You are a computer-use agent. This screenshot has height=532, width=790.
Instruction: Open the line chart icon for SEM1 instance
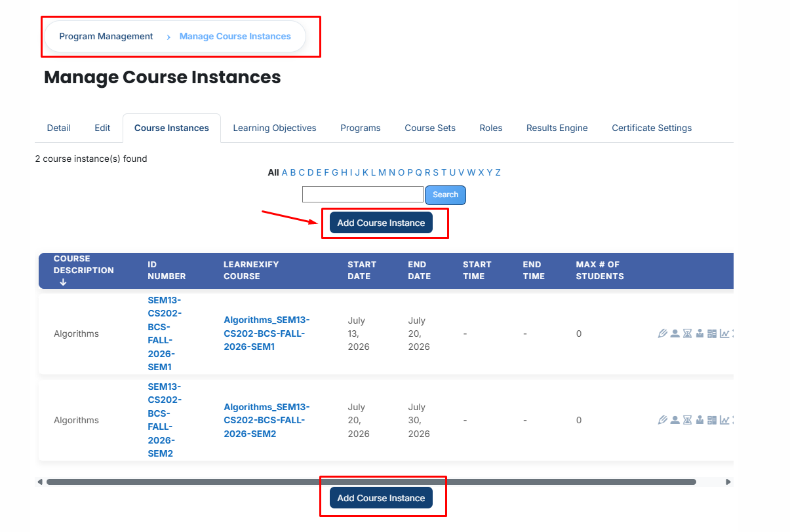[x=724, y=333]
